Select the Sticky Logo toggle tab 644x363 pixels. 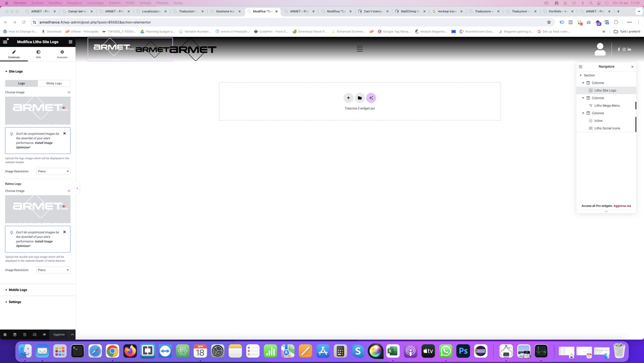pyautogui.click(x=54, y=83)
